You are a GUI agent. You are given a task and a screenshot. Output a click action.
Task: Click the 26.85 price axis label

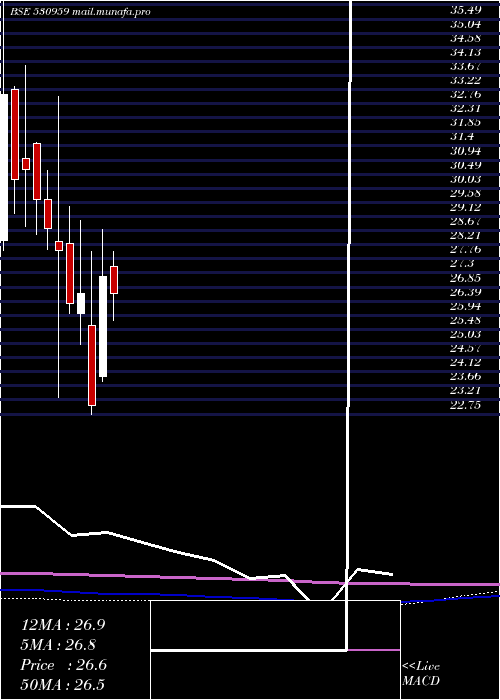click(465, 278)
